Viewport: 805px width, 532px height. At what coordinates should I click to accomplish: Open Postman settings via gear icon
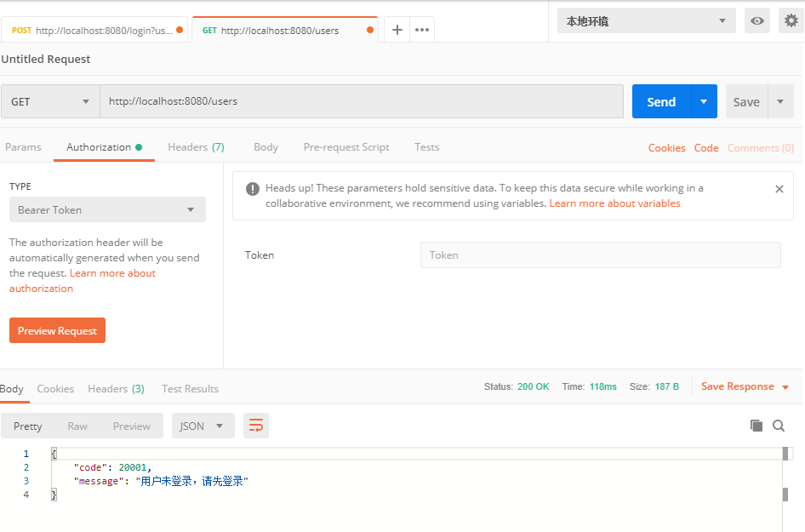(x=791, y=20)
